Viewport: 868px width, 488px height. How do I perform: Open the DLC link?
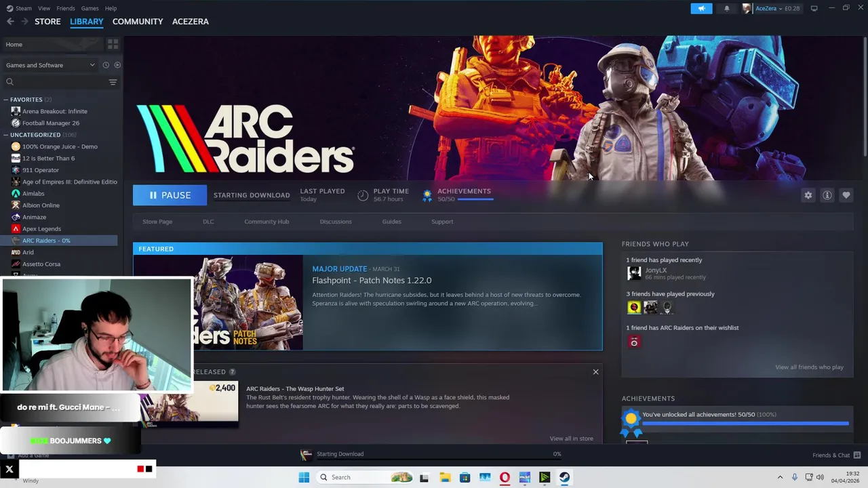coord(208,222)
